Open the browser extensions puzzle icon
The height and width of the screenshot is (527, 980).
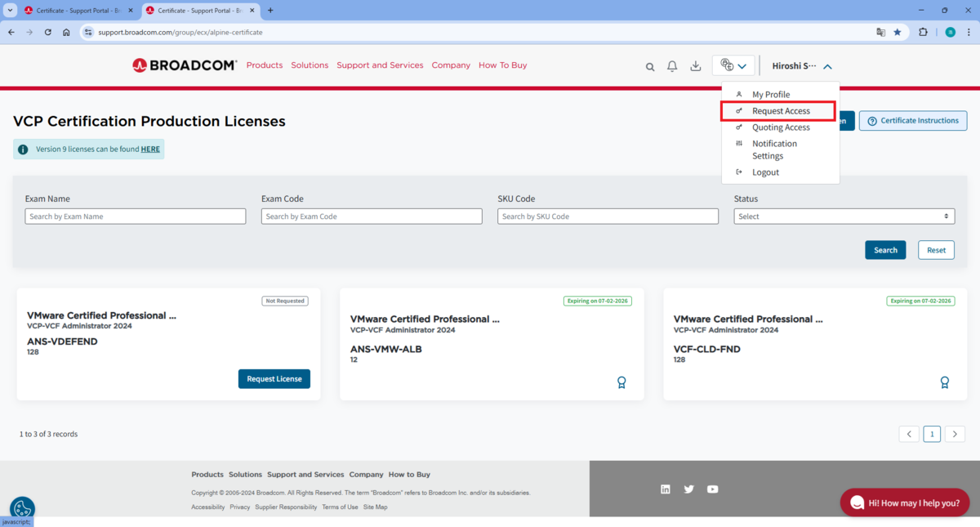click(x=924, y=32)
